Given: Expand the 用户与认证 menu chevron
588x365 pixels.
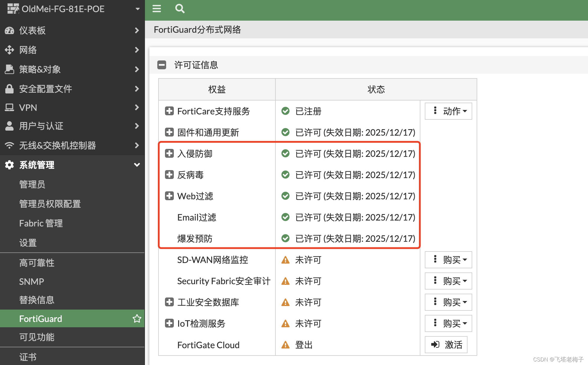Looking at the screenshot, I should (137, 126).
